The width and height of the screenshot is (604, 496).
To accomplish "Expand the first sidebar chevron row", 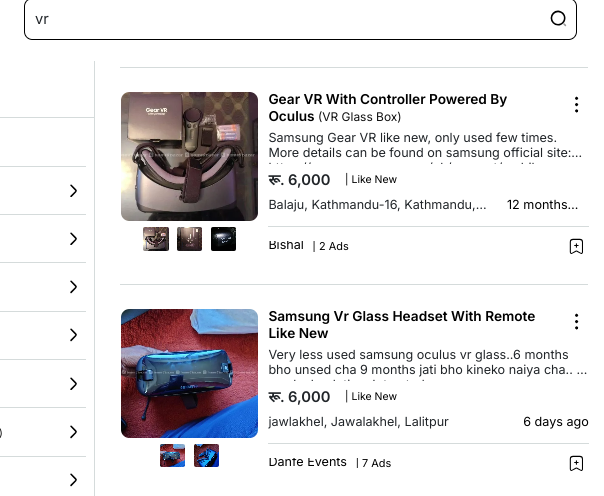I will pos(42,191).
